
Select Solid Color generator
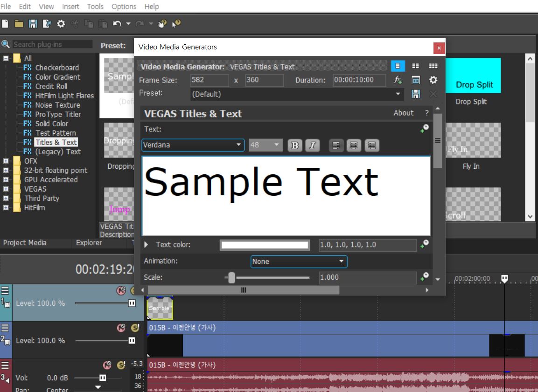[x=51, y=124]
